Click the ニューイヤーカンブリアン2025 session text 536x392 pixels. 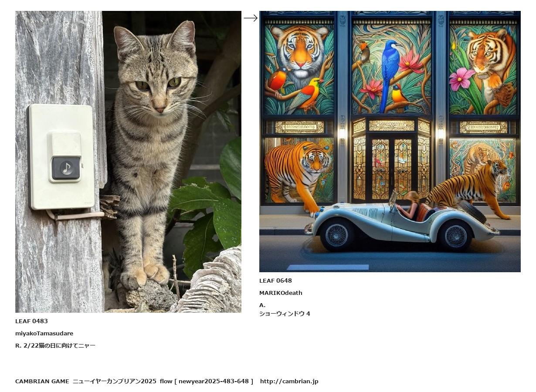tap(114, 381)
